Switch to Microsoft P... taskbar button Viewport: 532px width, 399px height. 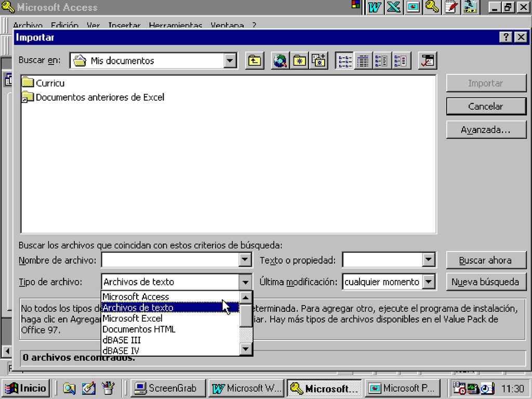pos(403,389)
